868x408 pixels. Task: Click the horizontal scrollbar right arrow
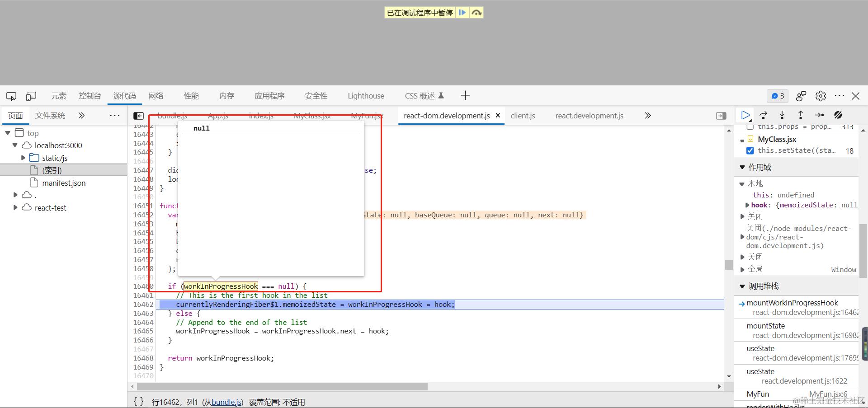pos(719,387)
